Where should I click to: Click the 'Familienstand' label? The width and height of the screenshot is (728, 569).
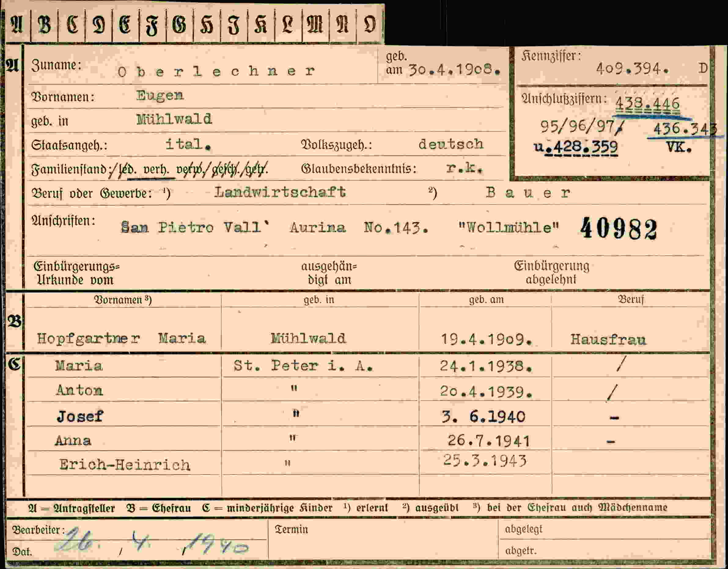click(x=69, y=169)
